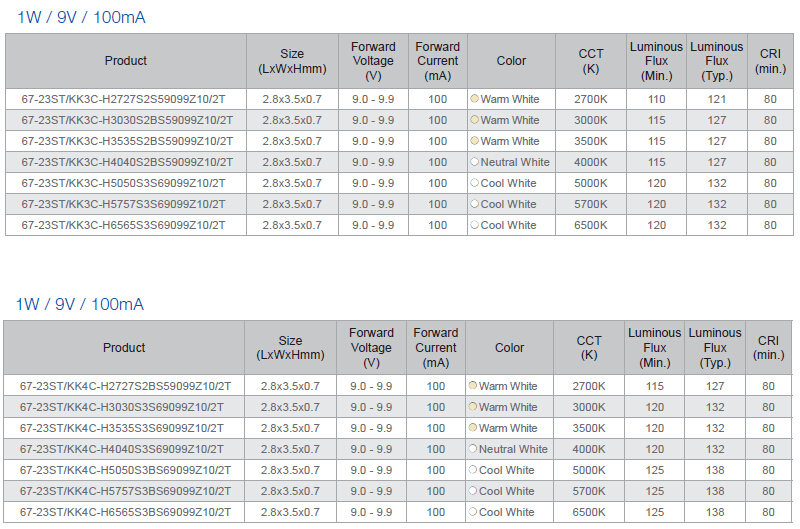800x529 pixels.
Task: Click product 67-23ST/KK3C-H4040S2BS59099Z10/2T
Action: pyautogui.click(x=127, y=162)
